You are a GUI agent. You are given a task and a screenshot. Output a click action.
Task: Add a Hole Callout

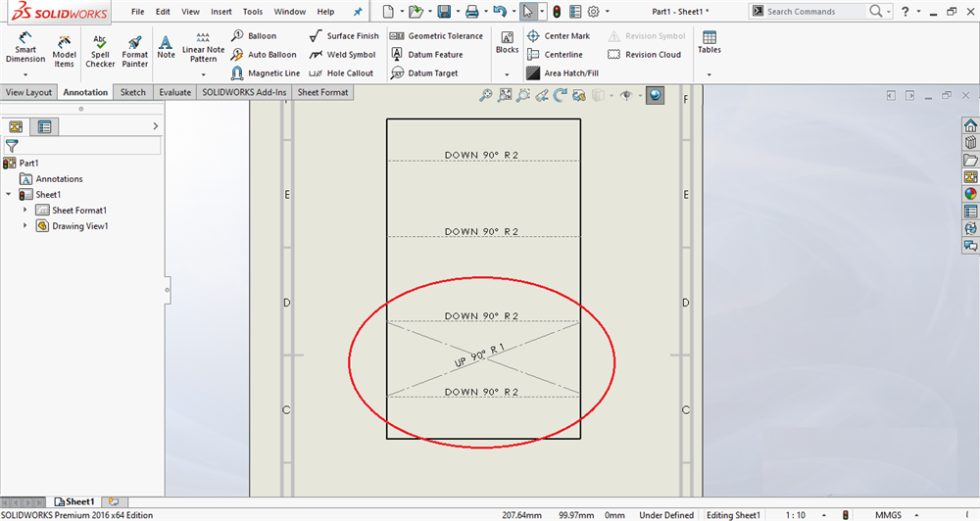click(341, 73)
